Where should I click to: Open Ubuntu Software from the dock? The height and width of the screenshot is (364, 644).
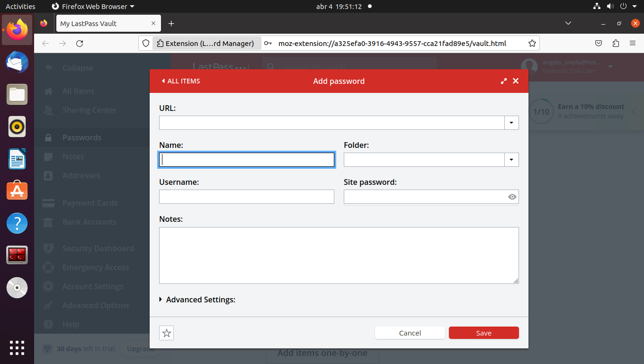17,191
